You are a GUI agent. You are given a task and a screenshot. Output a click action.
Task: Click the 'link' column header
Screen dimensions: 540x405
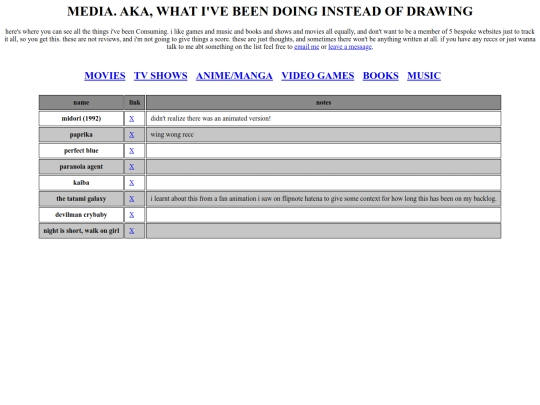click(x=135, y=103)
